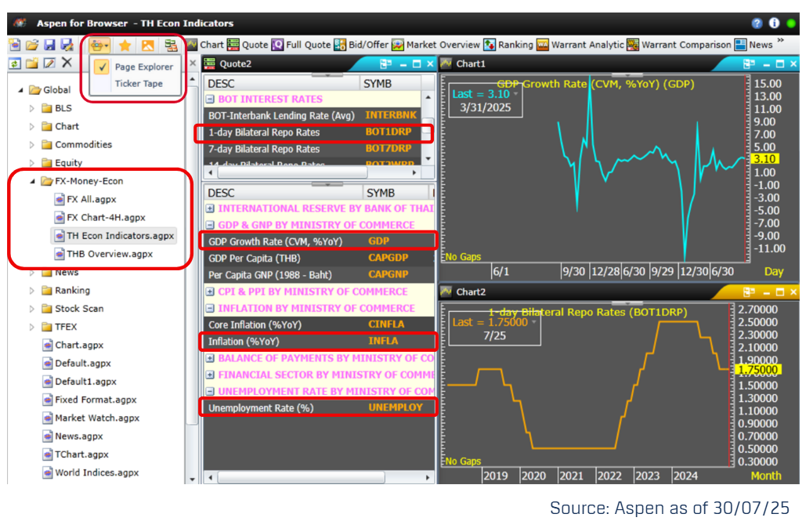The width and height of the screenshot is (806, 532).
Task: Click the Delete X icon in the Page Explorer toolbar
Action: pyautogui.click(x=67, y=63)
